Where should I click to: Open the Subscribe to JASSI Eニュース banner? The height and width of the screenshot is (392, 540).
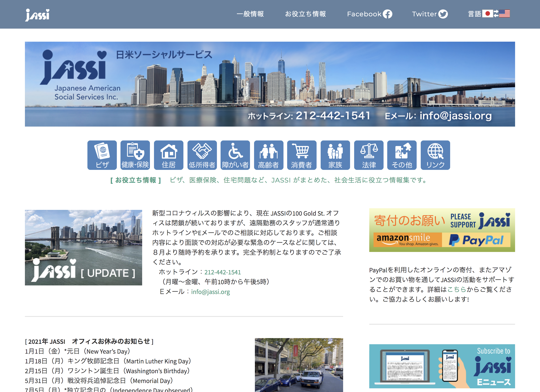tap(442, 366)
